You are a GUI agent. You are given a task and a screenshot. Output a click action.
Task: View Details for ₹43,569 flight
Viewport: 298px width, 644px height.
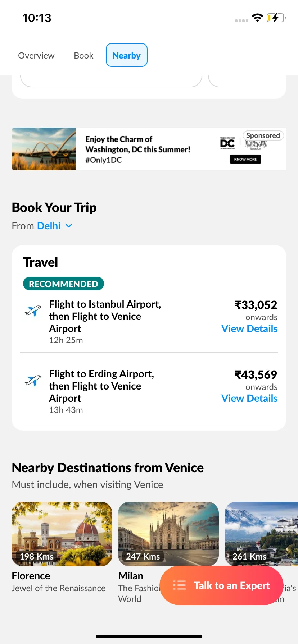click(249, 398)
